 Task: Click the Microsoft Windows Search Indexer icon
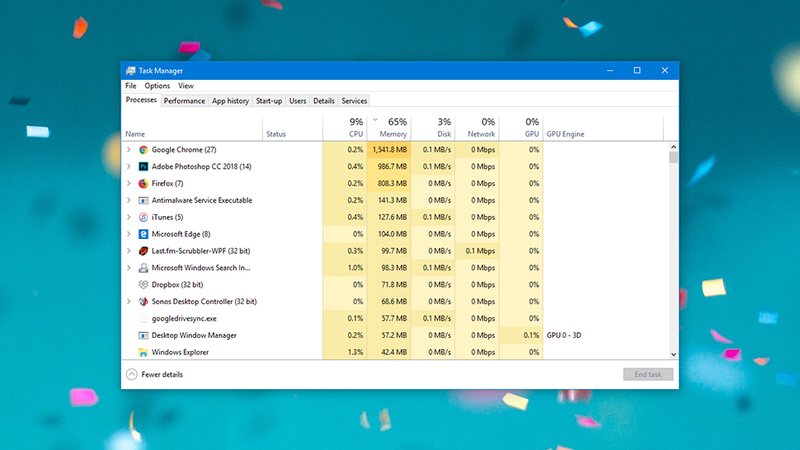point(143,267)
